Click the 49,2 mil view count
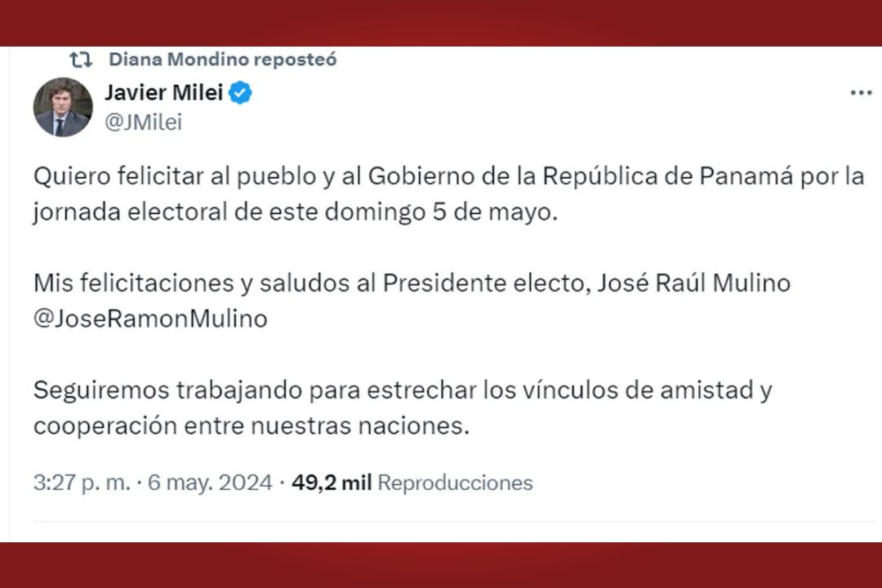The height and width of the screenshot is (588, 882). pyautogui.click(x=332, y=483)
